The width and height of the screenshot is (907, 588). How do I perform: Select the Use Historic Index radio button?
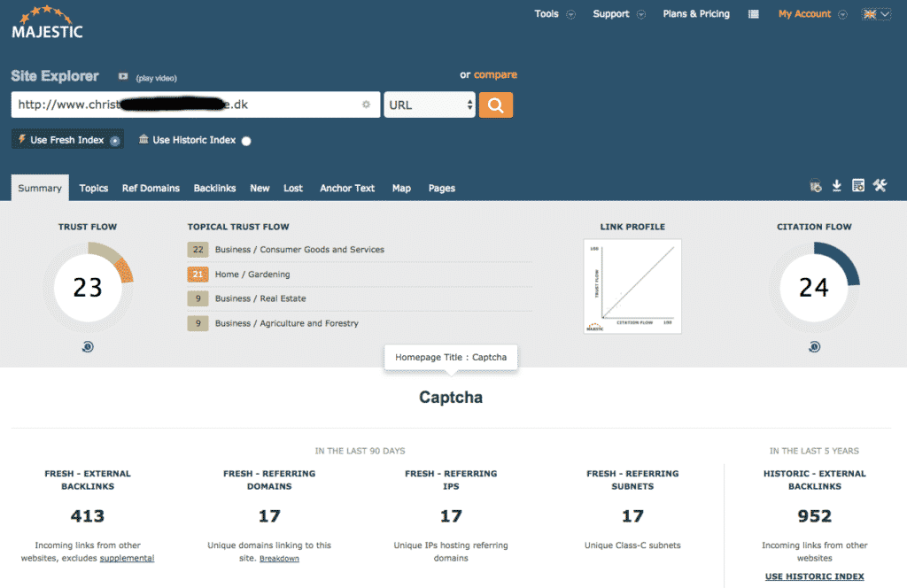click(x=246, y=141)
